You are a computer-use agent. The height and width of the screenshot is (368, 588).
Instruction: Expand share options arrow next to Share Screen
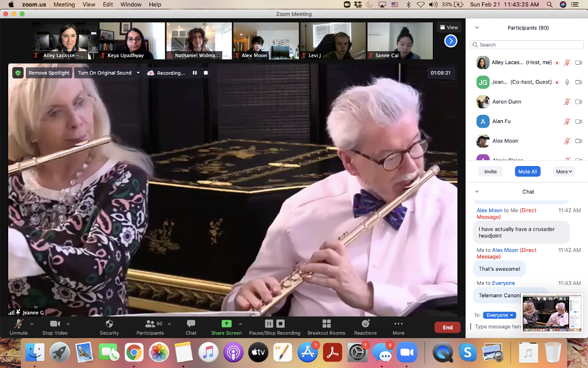click(240, 324)
